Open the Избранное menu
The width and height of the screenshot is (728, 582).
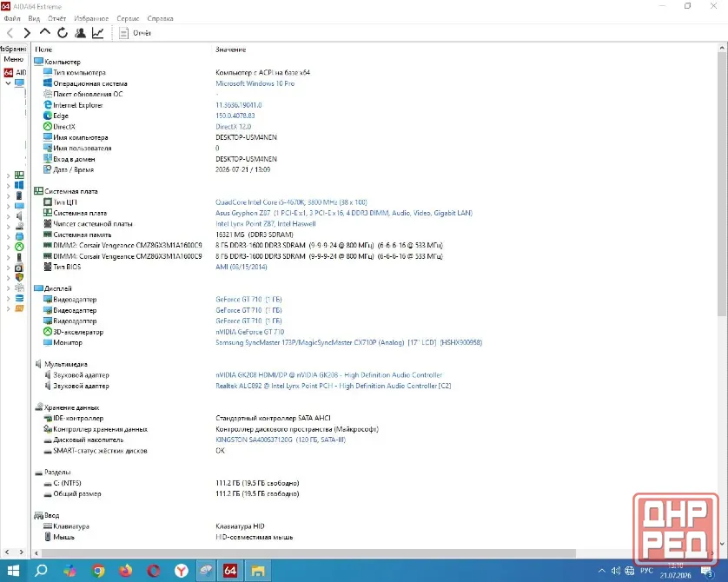click(91, 18)
